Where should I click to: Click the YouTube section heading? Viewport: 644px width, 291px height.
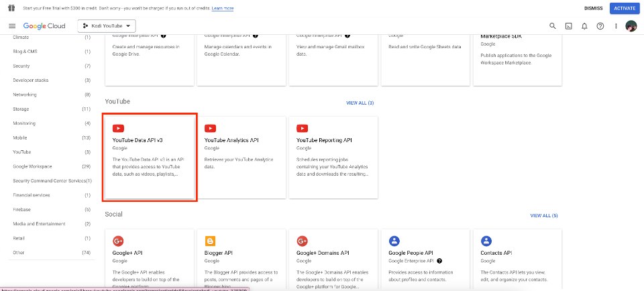coord(117,101)
